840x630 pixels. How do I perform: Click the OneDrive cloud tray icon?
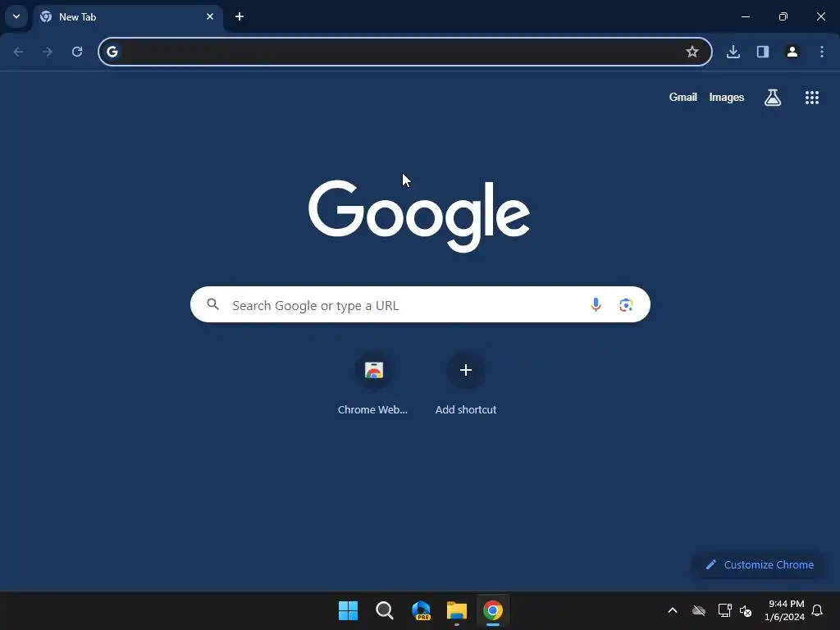click(699, 610)
